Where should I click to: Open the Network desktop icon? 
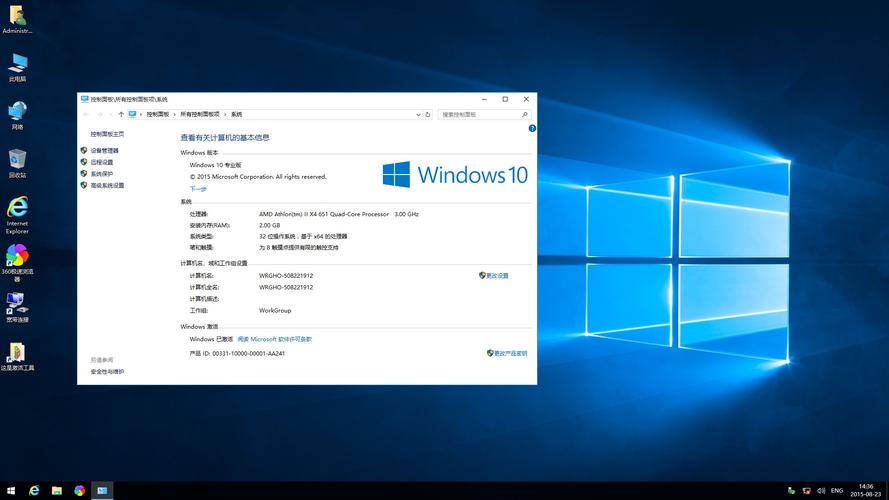pos(17,116)
